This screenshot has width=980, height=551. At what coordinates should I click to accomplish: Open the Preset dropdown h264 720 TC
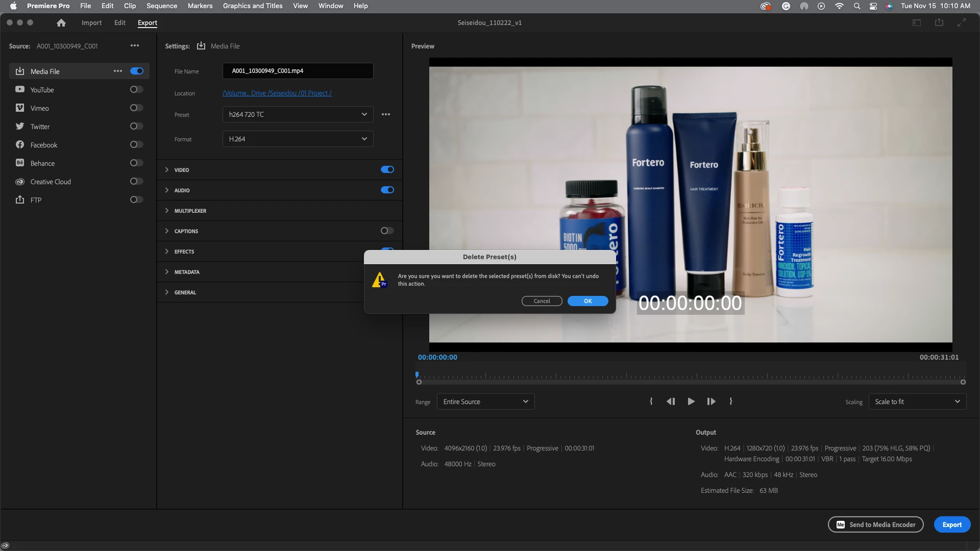point(298,114)
